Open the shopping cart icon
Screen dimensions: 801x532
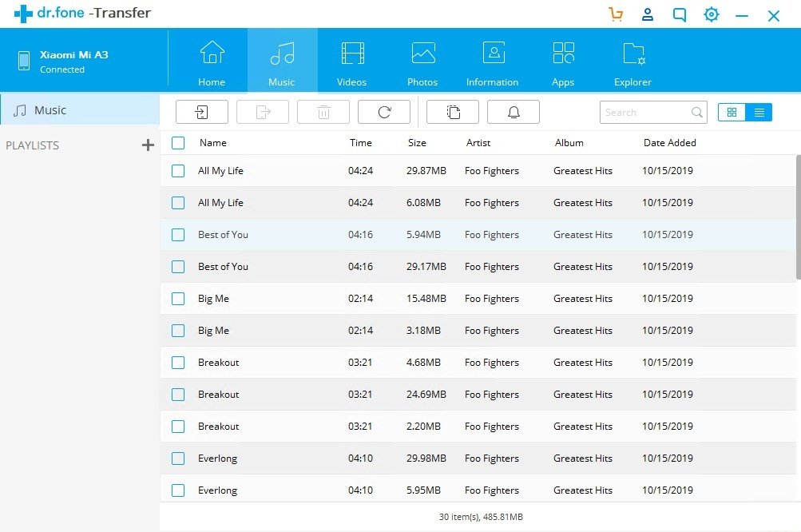(615, 14)
